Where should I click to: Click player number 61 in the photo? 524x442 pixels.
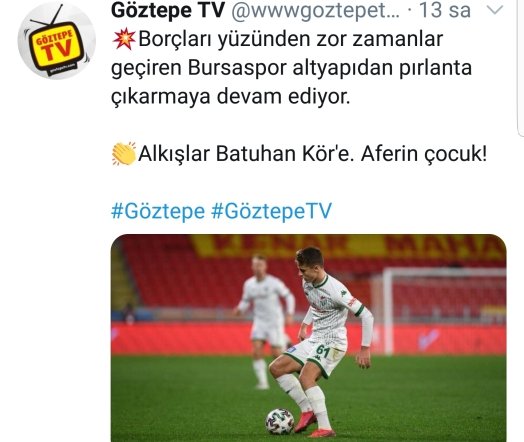[x=323, y=351]
